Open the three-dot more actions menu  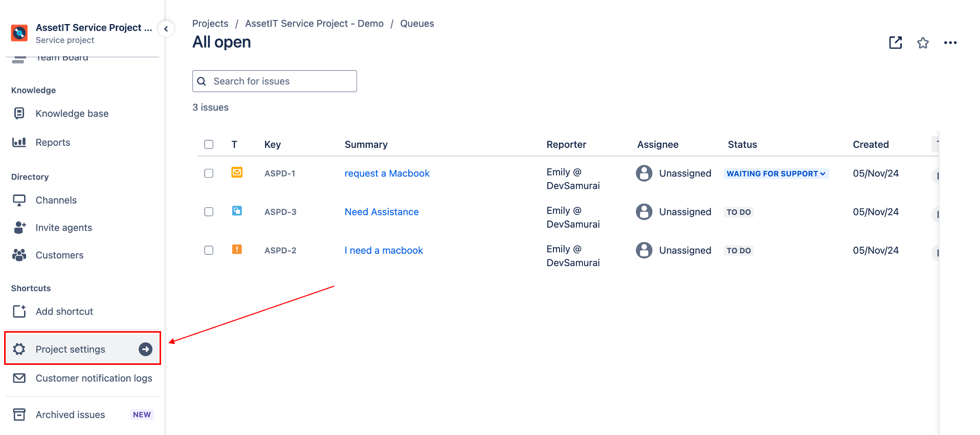950,43
